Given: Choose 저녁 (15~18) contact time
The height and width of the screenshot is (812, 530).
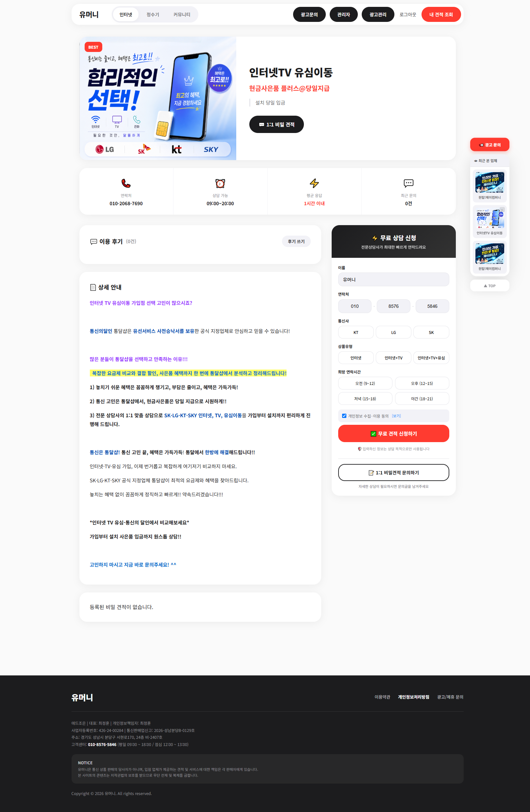Looking at the screenshot, I should 365,399.
